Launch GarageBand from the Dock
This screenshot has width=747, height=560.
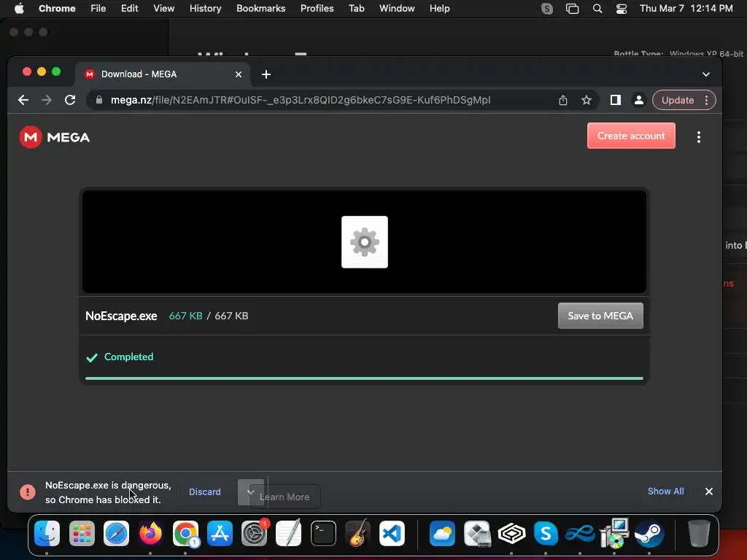point(357,533)
